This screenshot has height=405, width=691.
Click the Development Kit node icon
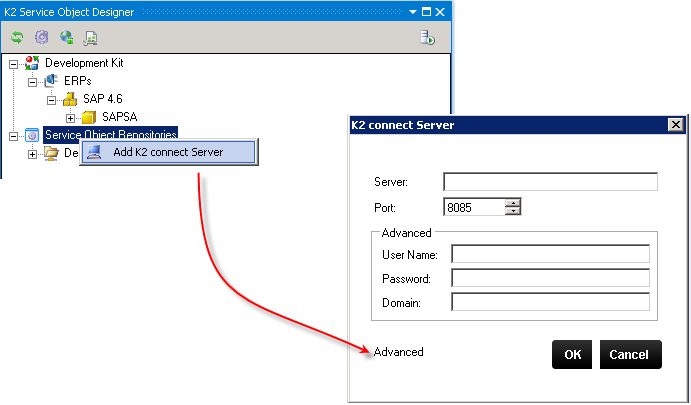(x=32, y=63)
